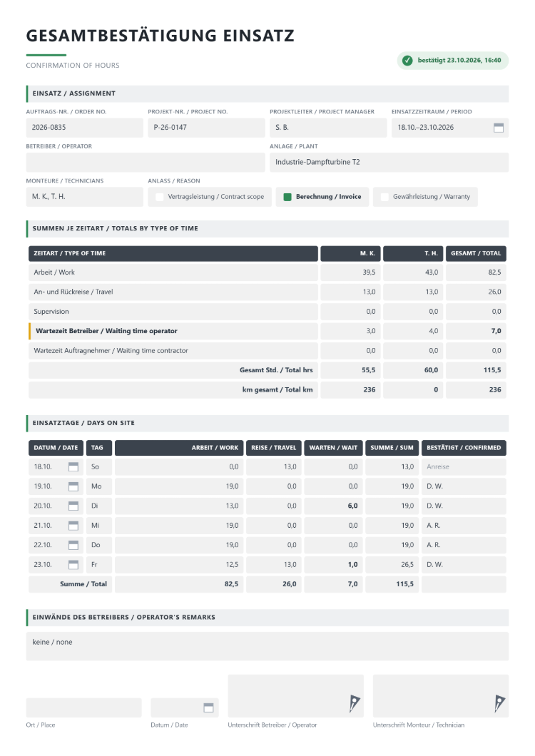The image size is (535, 756).
Task: Click the Unterschrift Monteur signature area
Action: coord(440,695)
